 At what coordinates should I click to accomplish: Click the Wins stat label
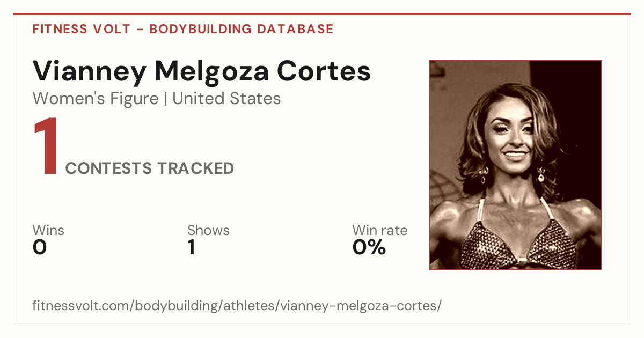tap(48, 231)
